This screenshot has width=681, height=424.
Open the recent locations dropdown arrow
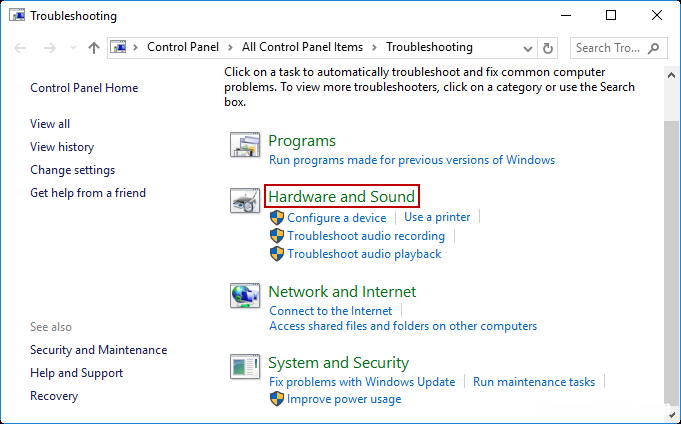(73, 48)
